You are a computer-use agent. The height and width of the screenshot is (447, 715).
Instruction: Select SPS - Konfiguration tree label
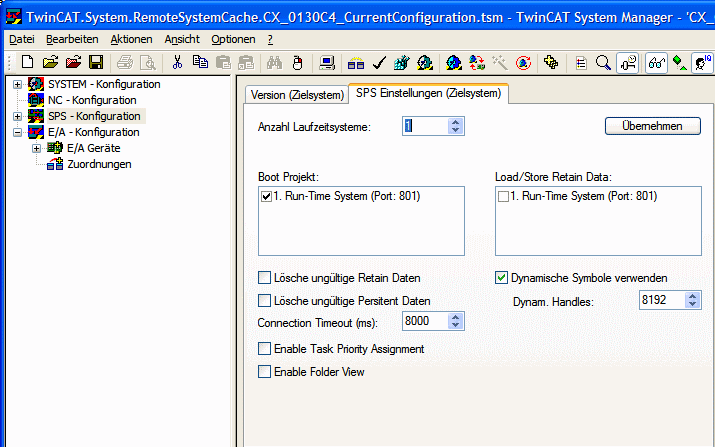(x=94, y=116)
